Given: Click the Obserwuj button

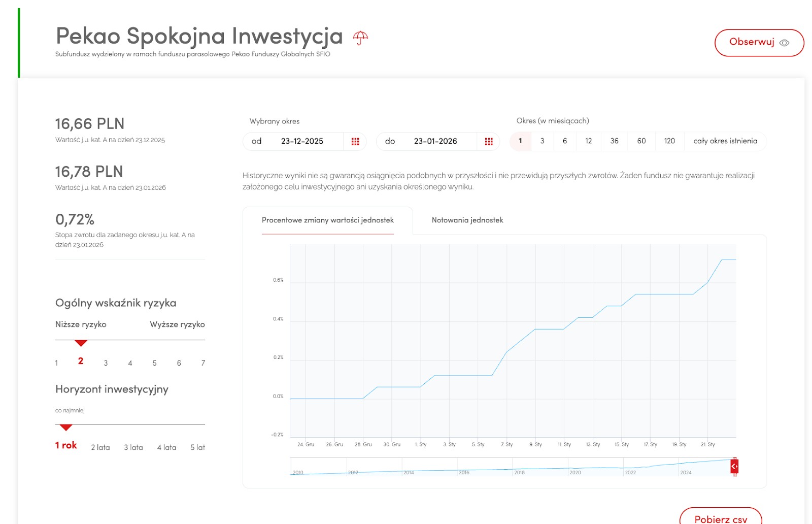Looking at the screenshot, I should click(x=759, y=43).
